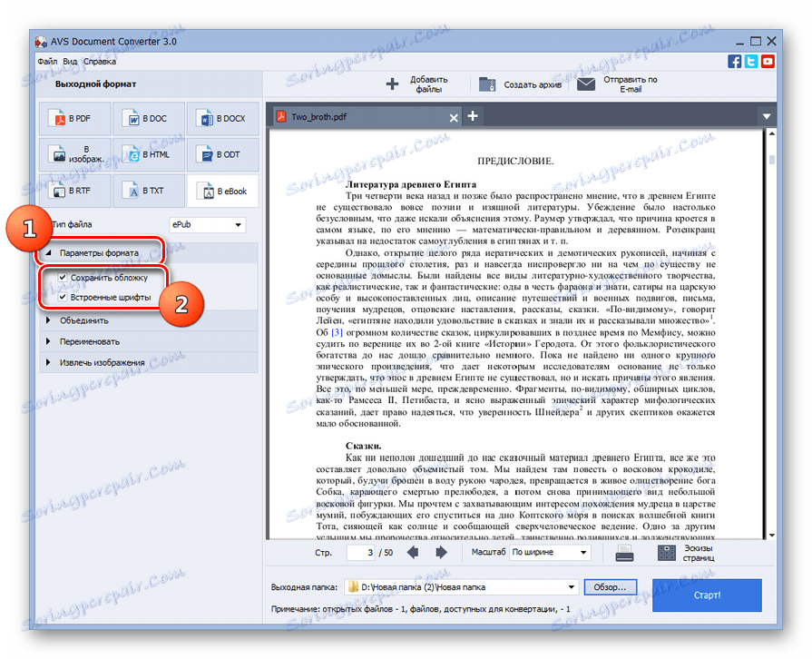Image resolution: width=812 pixels, height=659 pixels.
Task: Choose the 'В изображ.' image output format
Action: pos(74,154)
